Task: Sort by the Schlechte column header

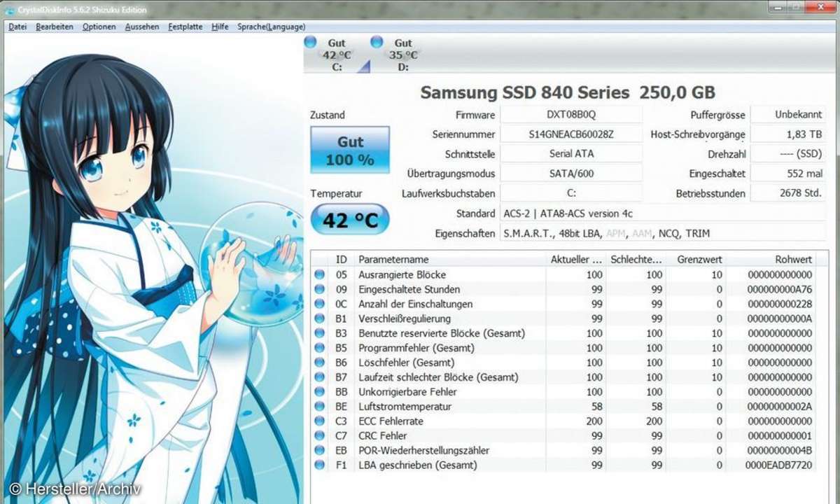Action: click(x=636, y=259)
